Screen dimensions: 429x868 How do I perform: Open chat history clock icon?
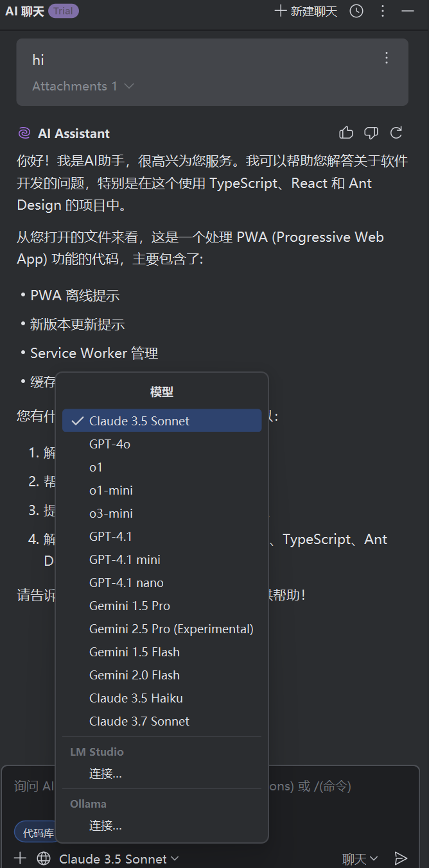(x=356, y=11)
